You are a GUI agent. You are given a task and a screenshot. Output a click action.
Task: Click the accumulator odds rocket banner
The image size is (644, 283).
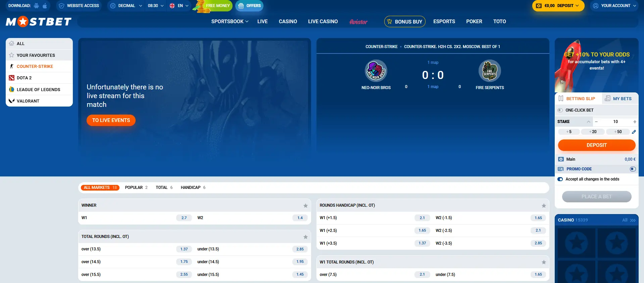click(x=596, y=65)
